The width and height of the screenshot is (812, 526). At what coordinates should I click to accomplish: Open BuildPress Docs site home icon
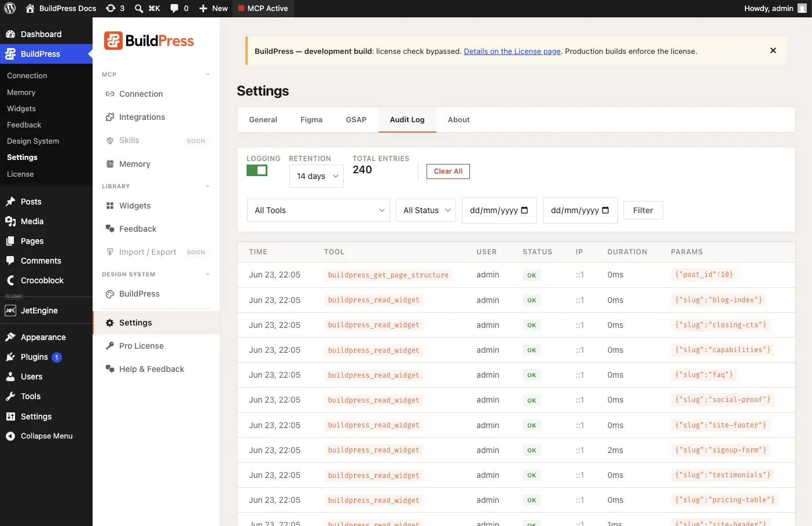pyautogui.click(x=30, y=8)
